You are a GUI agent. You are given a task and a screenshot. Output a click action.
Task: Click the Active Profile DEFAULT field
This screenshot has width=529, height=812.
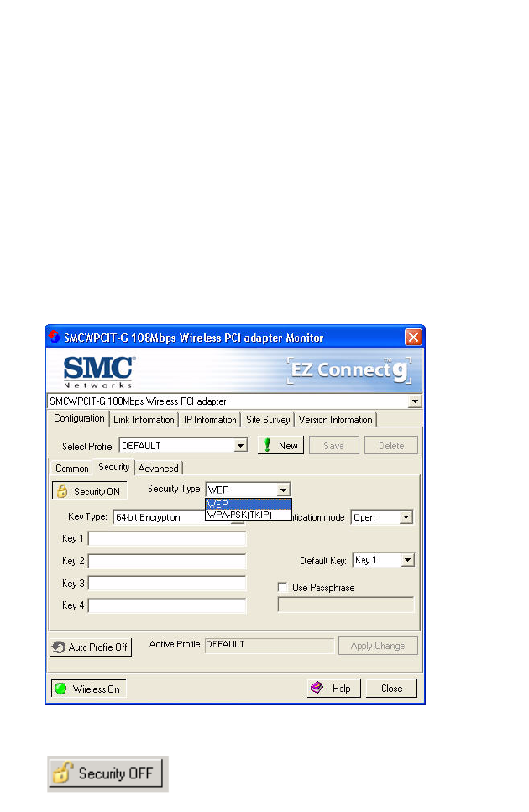(x=270, y=645)
